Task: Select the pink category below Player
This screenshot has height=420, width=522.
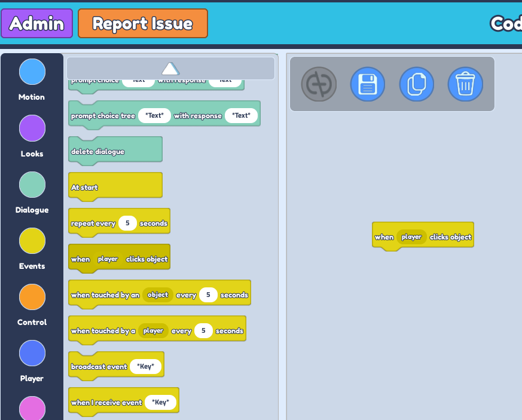Action: pyautogui.click(x=31, y=409)
